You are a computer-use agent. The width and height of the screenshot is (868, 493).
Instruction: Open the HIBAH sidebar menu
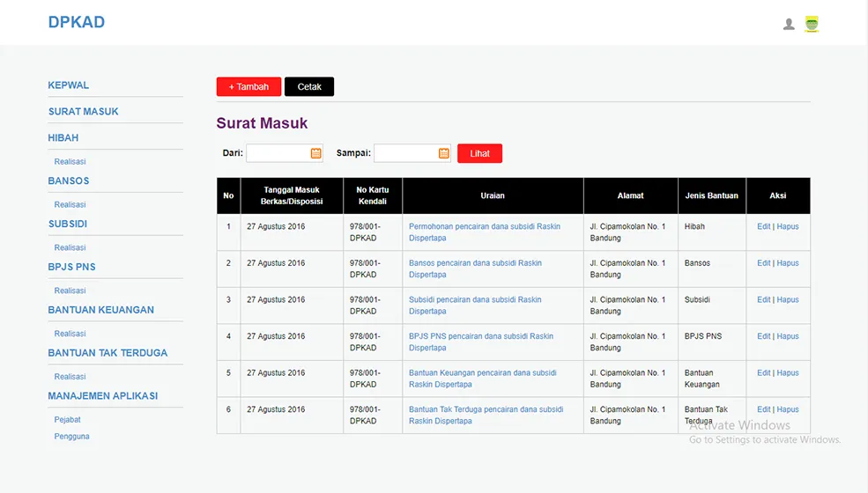pyautogui.click(x=63, y=137)
